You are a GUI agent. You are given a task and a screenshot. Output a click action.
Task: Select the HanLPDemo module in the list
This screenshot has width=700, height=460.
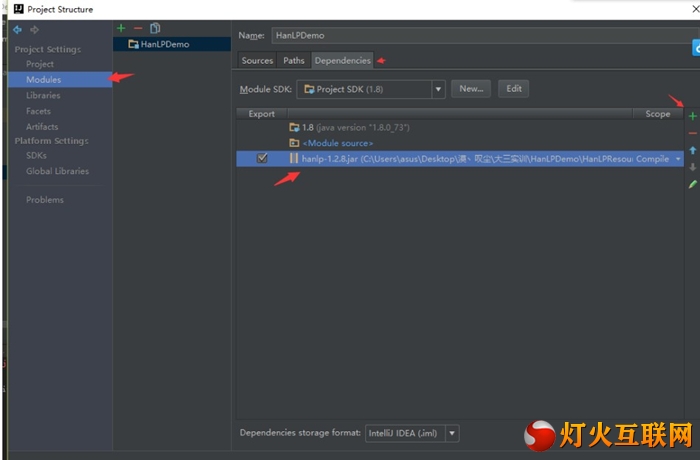coord(172,44)
